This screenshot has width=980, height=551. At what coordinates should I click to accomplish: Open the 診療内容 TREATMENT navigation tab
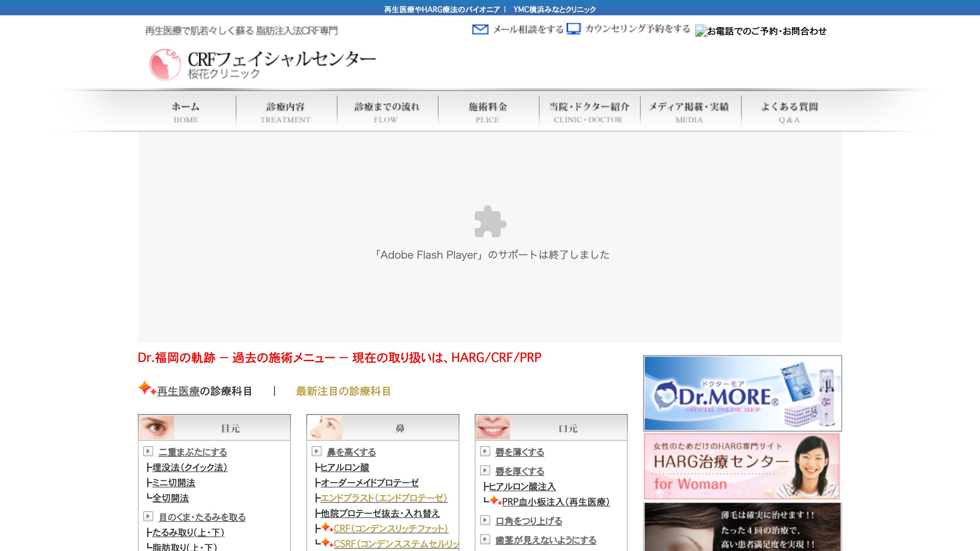click(x=286, y=112)
